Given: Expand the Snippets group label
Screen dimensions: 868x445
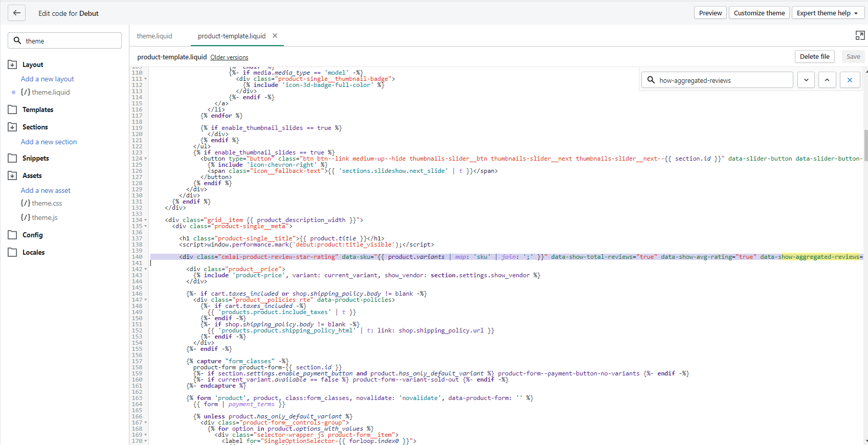Looking at the screenshot, I should [x=36, y=158].
